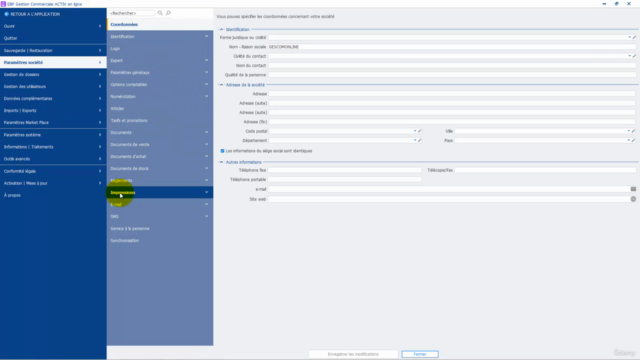Viewport: 640px width, 360px height.
Task: Select Articles in the settings list
Action: 160,109
